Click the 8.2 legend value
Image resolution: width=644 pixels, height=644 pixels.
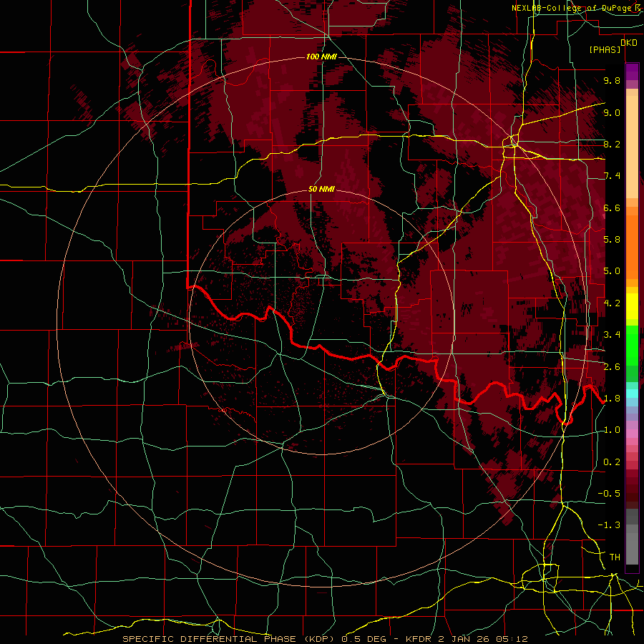612,144
